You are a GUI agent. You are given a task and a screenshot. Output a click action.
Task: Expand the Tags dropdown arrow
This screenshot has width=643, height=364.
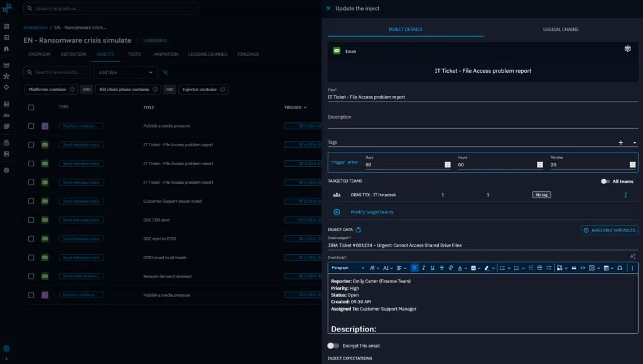634,143
